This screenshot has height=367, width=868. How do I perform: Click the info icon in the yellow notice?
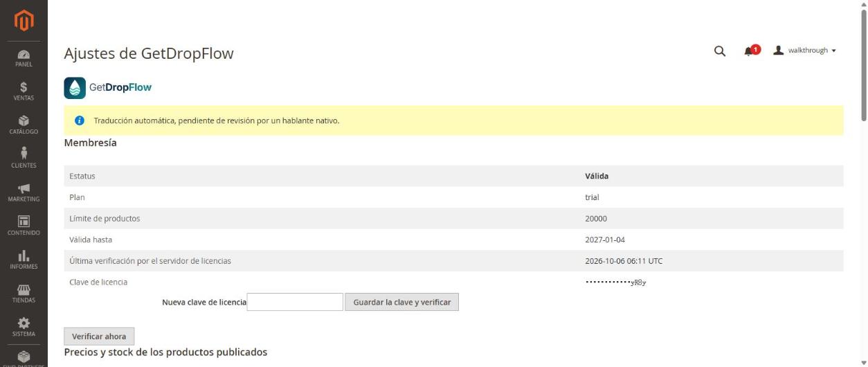pos(80,121)
